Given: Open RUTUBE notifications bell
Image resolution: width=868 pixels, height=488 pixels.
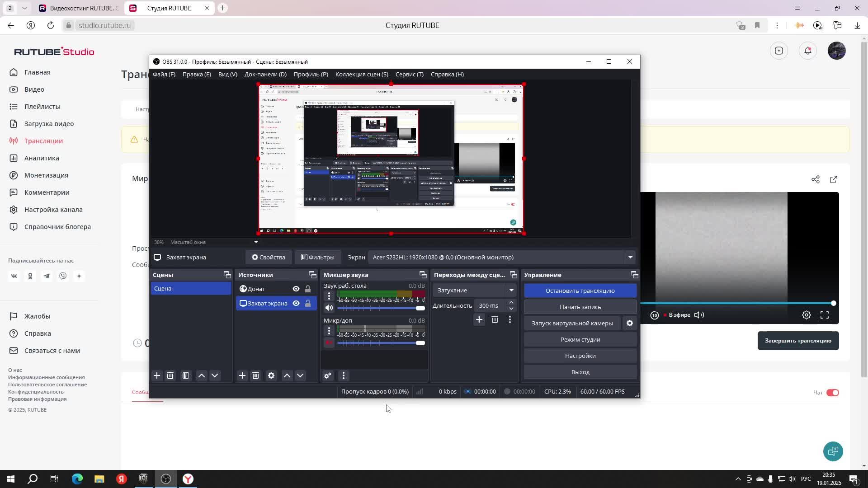Looking at the screenshot, I should [x=808, y=51].
